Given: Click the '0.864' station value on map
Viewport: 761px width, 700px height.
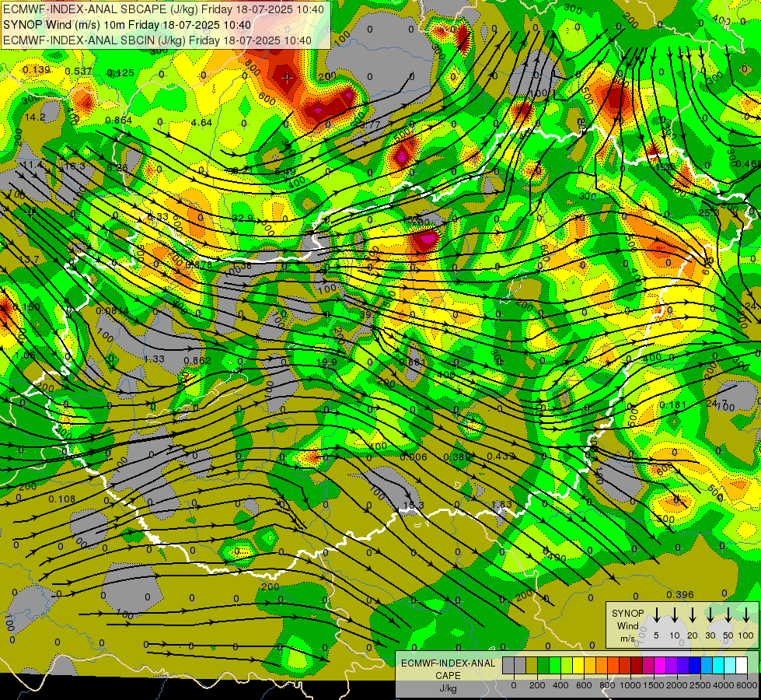Looking at the screenshot, I should click(118, 120).
